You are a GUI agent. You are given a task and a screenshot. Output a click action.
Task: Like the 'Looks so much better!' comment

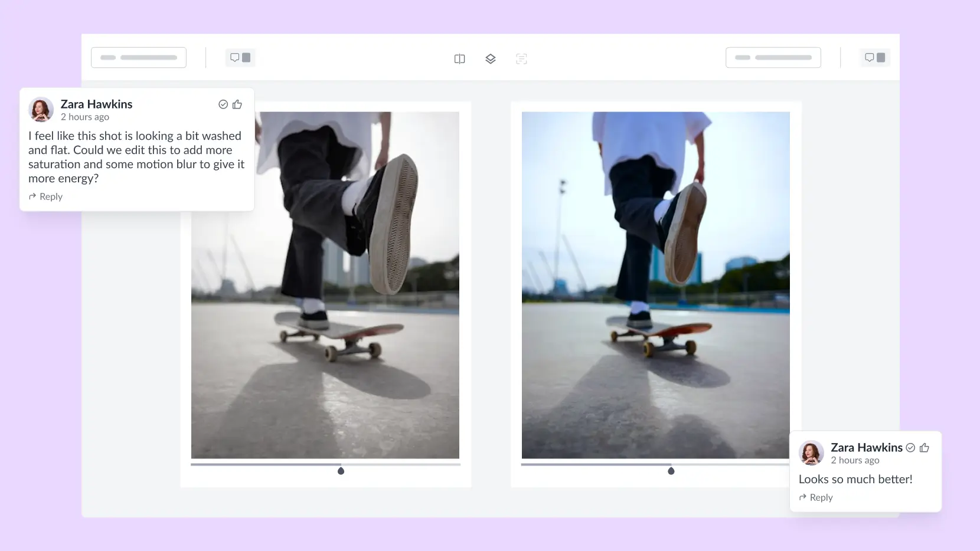925,448
